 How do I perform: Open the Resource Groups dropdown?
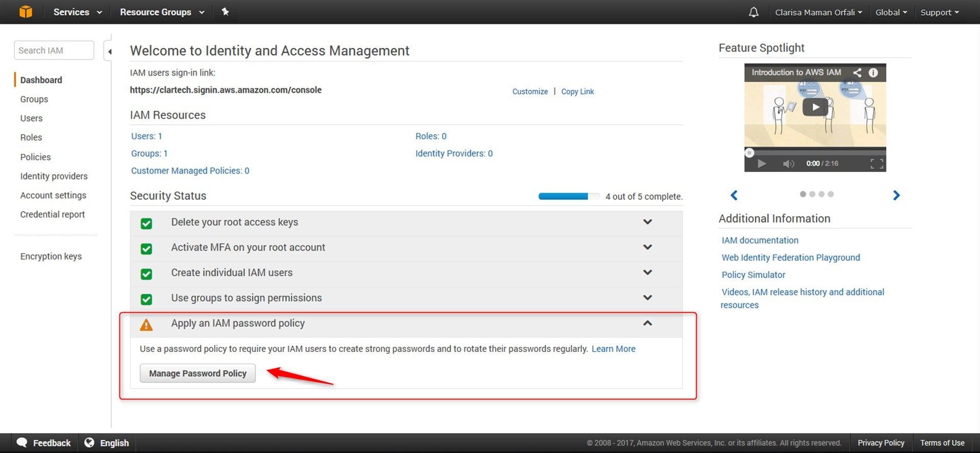pos(162,12)
